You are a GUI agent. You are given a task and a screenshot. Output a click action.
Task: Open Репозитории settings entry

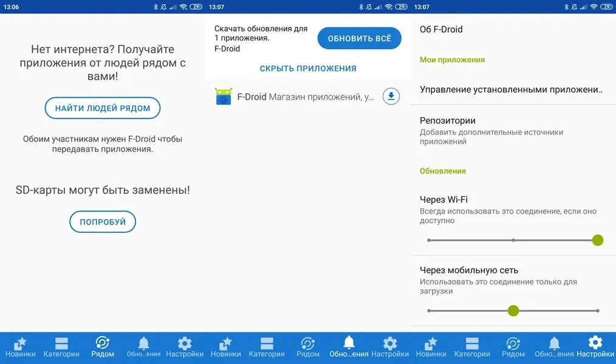[x=513, y=130]
